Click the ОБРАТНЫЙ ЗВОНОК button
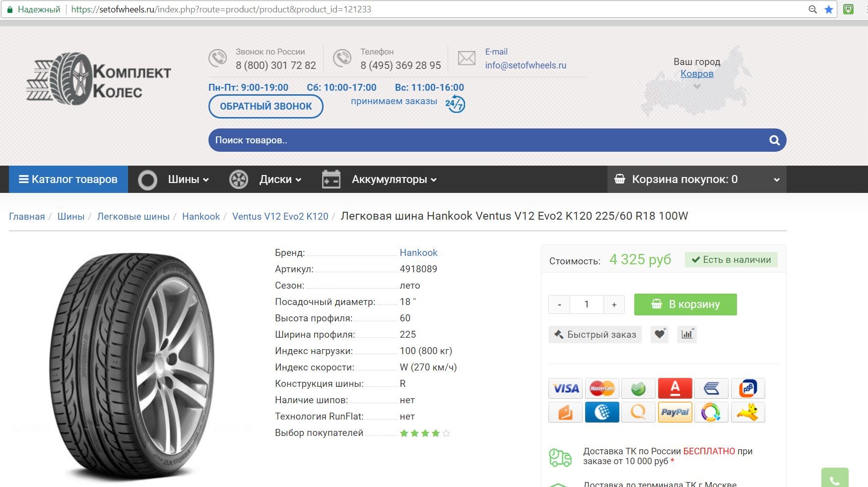Screen dimensions: 868x487 point(266,107)
